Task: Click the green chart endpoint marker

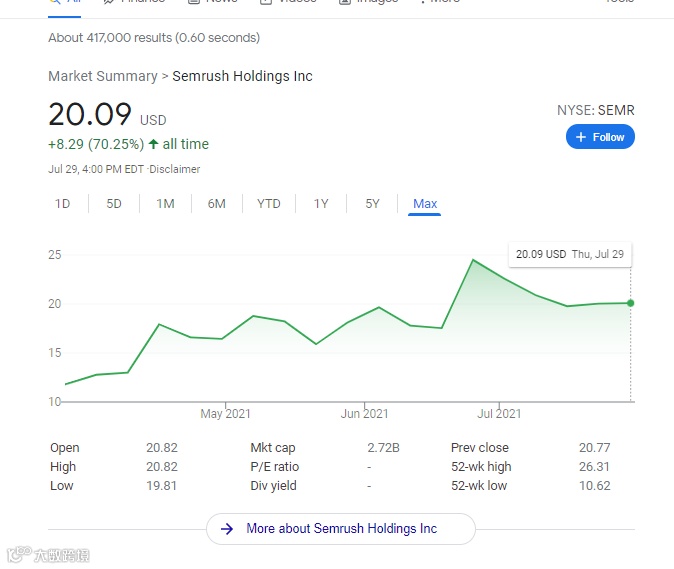Action: pos(631,303)
